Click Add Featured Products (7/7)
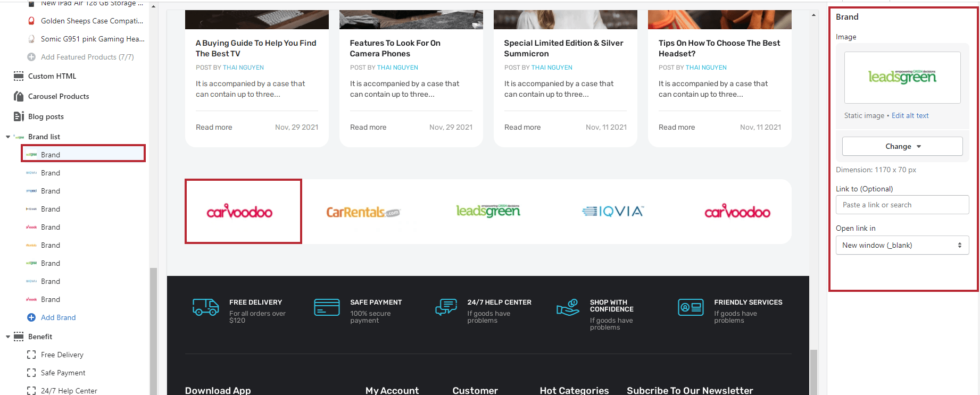 pos(87,57)
